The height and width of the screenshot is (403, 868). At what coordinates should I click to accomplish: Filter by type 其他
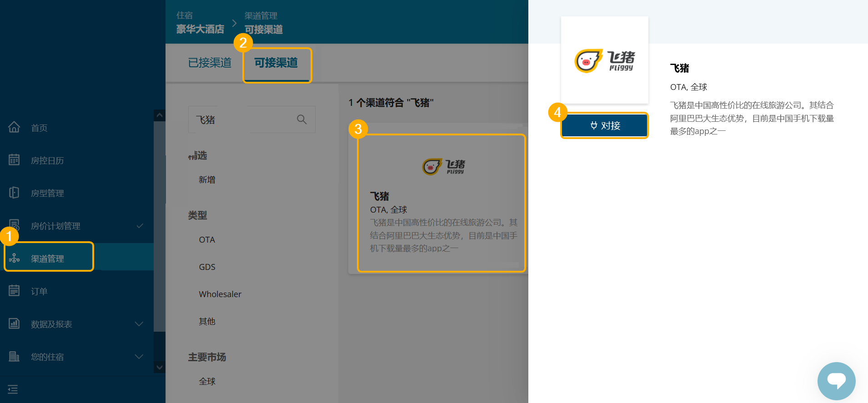coord(207,322)
